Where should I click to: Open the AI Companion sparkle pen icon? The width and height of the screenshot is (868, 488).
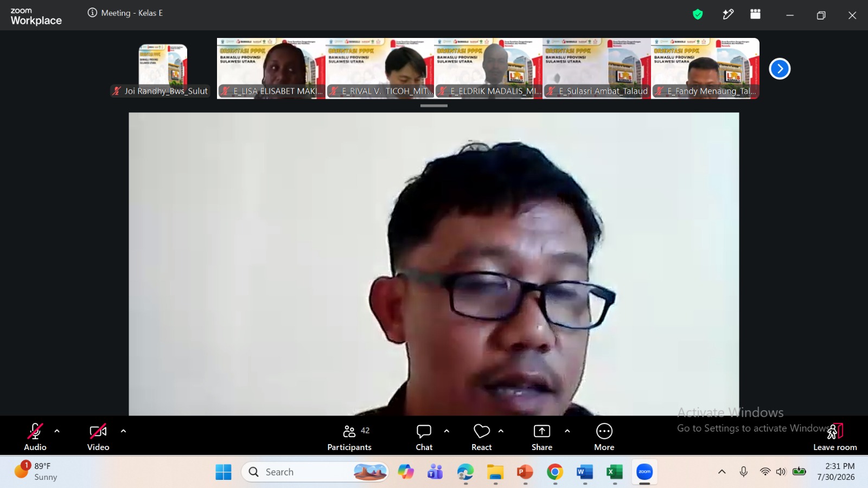[x=728, y=15]
